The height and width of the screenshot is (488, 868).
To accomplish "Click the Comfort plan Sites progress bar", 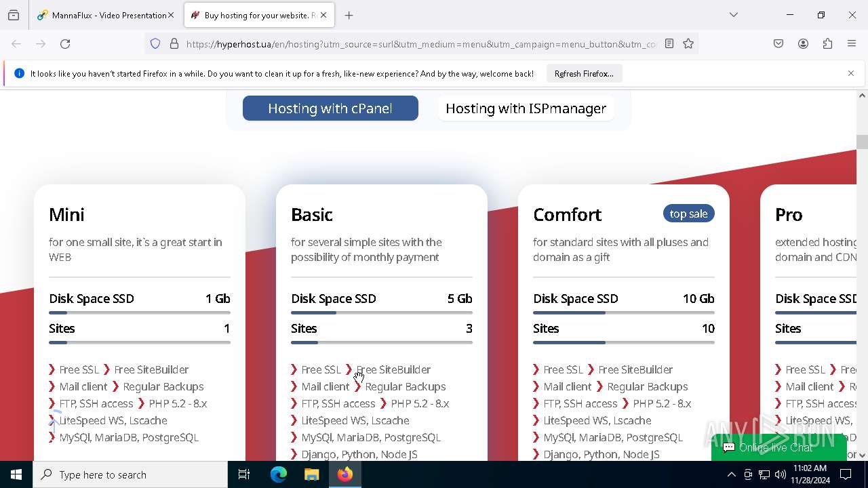I will 624,342.
